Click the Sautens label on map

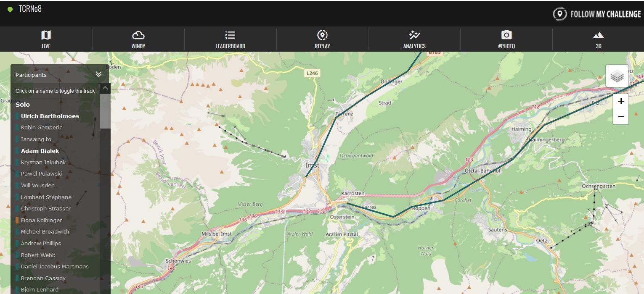click(498, 230)
